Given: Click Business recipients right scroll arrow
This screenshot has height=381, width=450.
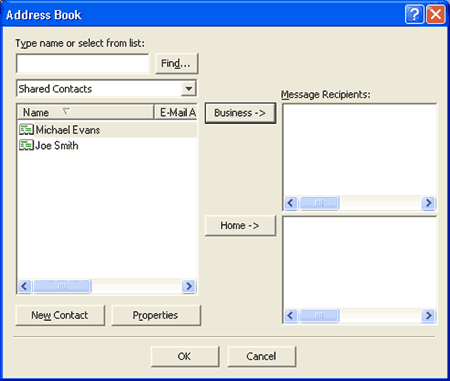Looking at the screenshot, I should (428, 203).
